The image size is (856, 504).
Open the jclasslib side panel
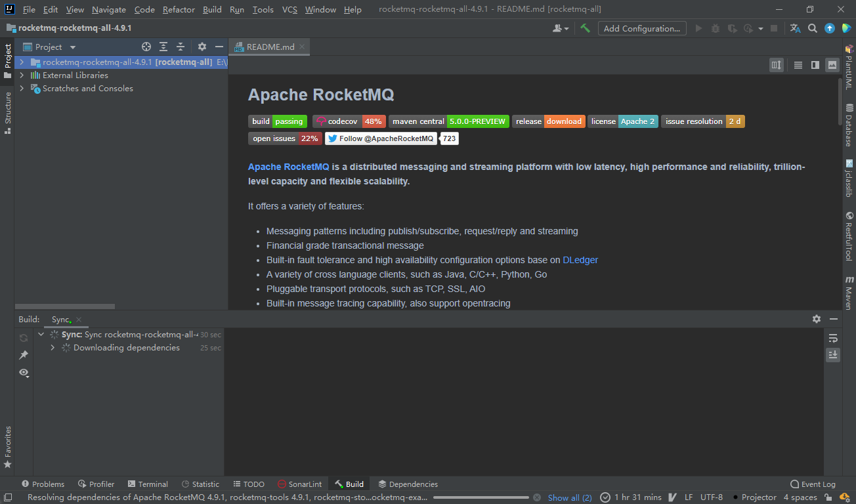[x=849, y=177]
